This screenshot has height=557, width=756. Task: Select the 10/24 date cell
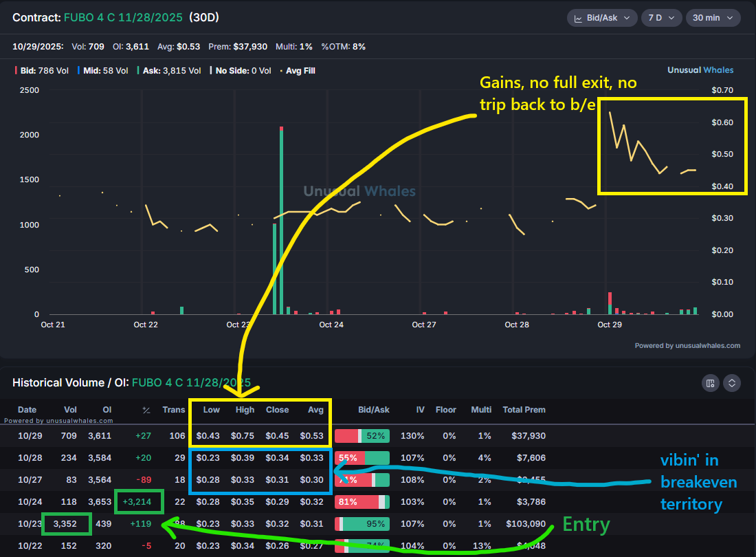point(30,501)
